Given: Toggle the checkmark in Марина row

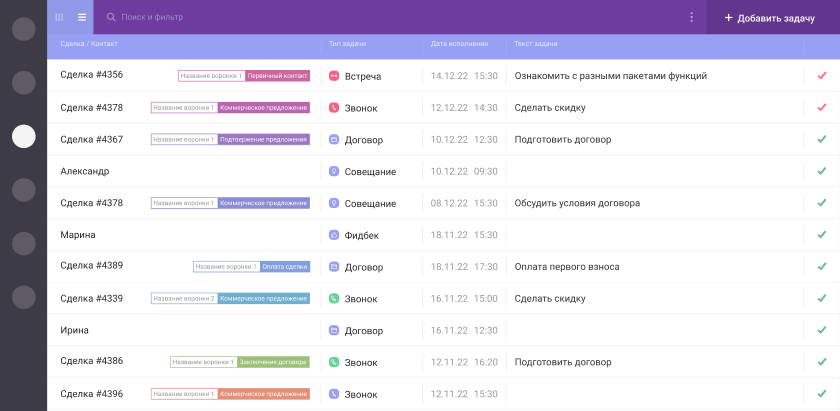Looking at the screenshot, I should [822, 235].
